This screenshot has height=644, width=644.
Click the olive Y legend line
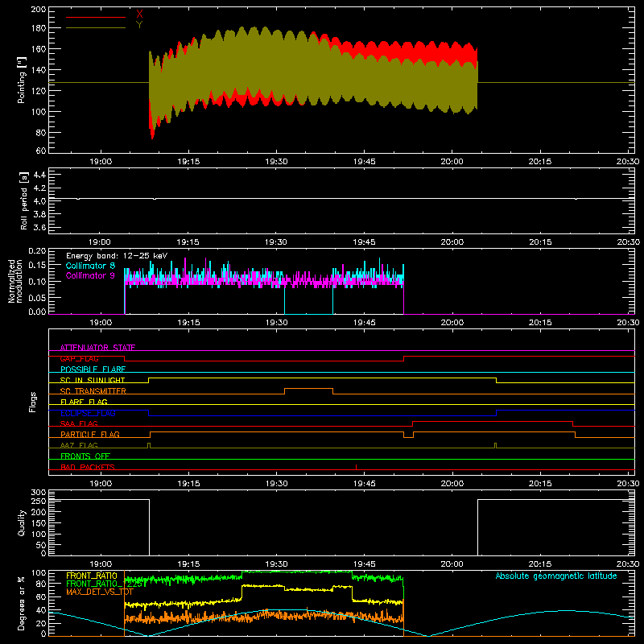pos(96,28)
